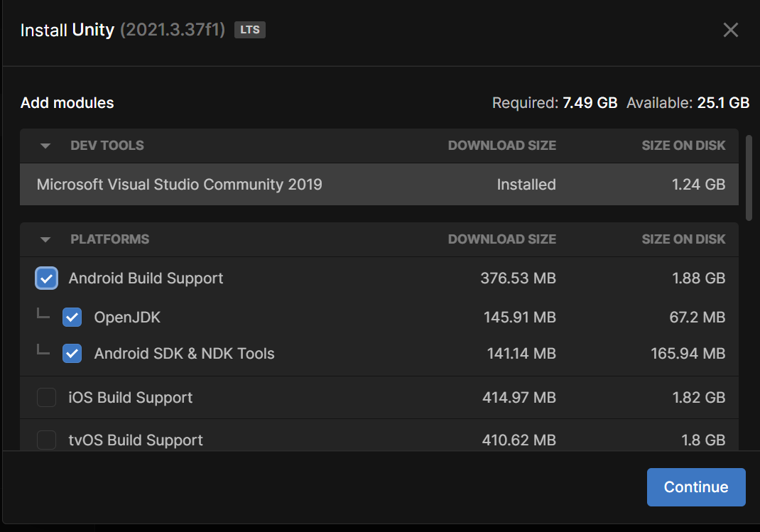Close the Install Unity dialog
This screenshot has height=532, width=760.
pos(730,30)
